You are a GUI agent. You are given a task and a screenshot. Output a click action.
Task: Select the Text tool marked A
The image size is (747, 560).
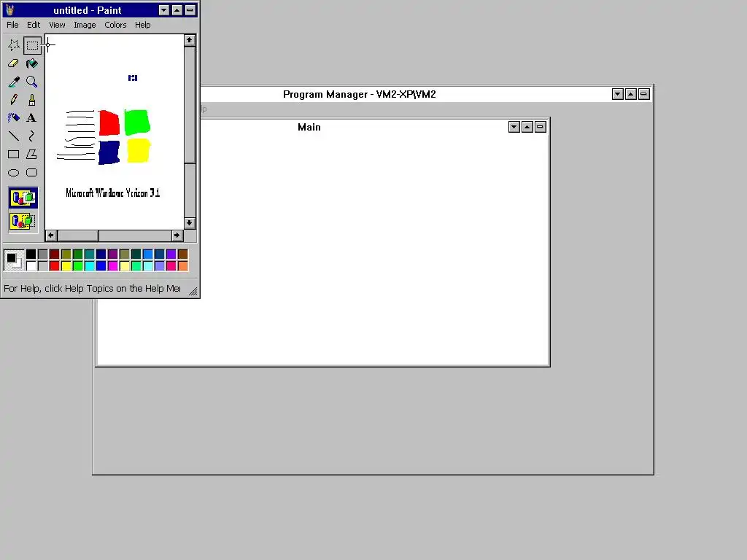click(x=32, y=118)
